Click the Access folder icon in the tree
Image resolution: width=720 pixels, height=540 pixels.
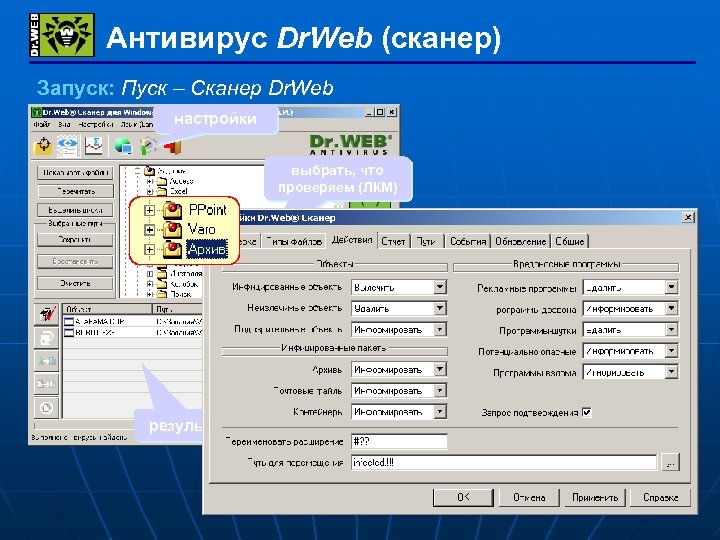pos(162,181)
